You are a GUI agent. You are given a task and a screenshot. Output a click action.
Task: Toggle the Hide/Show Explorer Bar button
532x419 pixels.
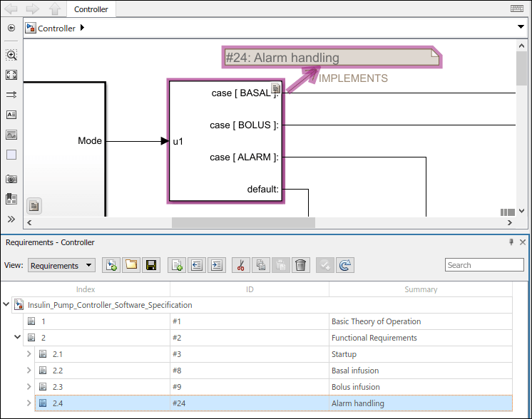point(11,28)
